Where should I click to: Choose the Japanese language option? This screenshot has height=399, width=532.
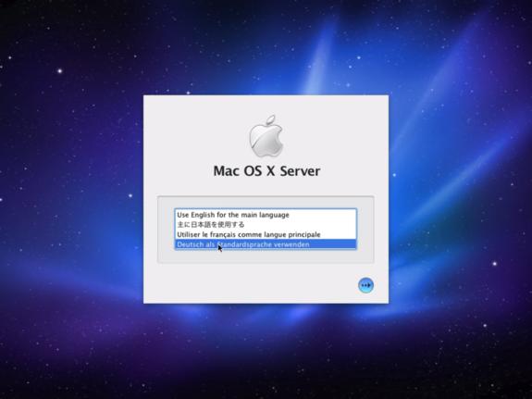click(x=266, y=224)
